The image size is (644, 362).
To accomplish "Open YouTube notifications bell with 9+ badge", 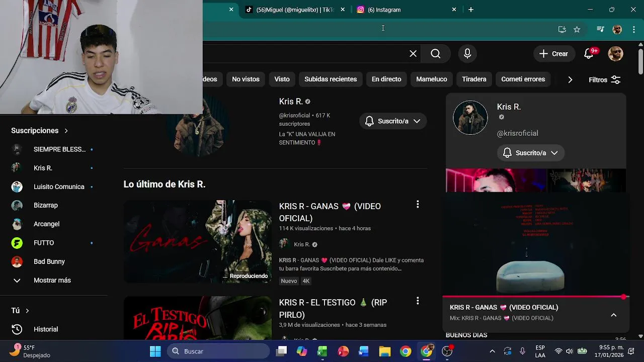I will click(x=589, y=54).
